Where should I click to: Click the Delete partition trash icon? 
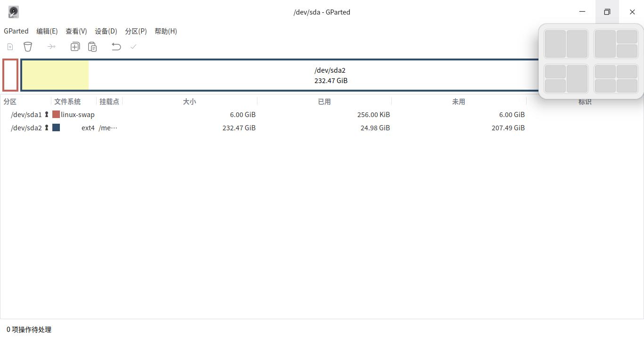(x=27, y=46)
